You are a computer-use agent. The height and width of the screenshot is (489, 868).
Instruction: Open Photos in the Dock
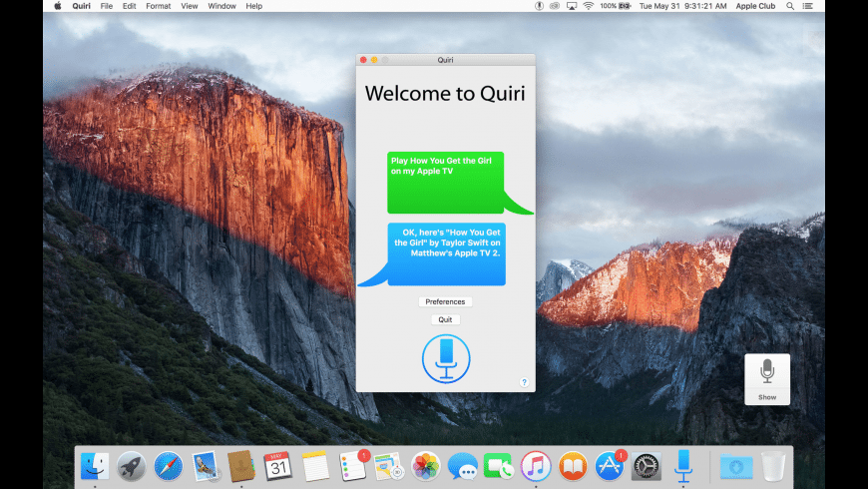[x=426, y=466]
